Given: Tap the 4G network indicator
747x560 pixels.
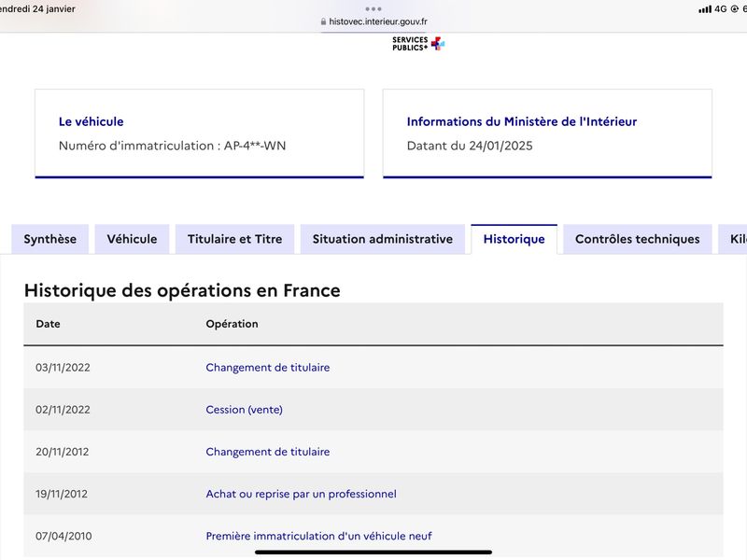Looking at the screenshot, I should (x=720, y=8).
